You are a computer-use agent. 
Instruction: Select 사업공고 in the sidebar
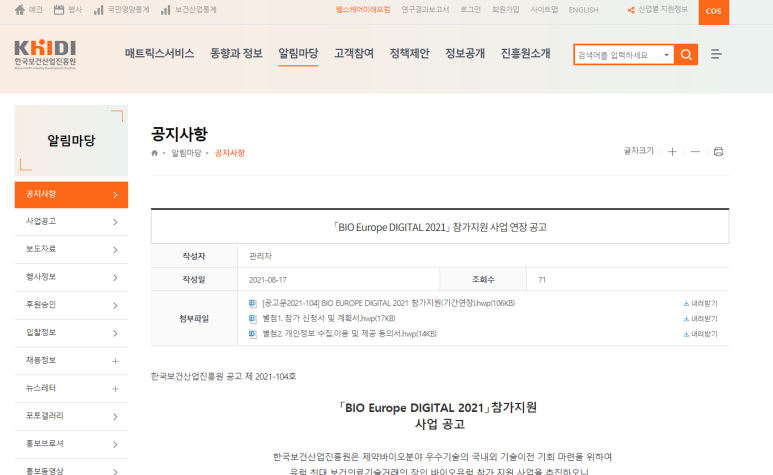coord(71,222)
